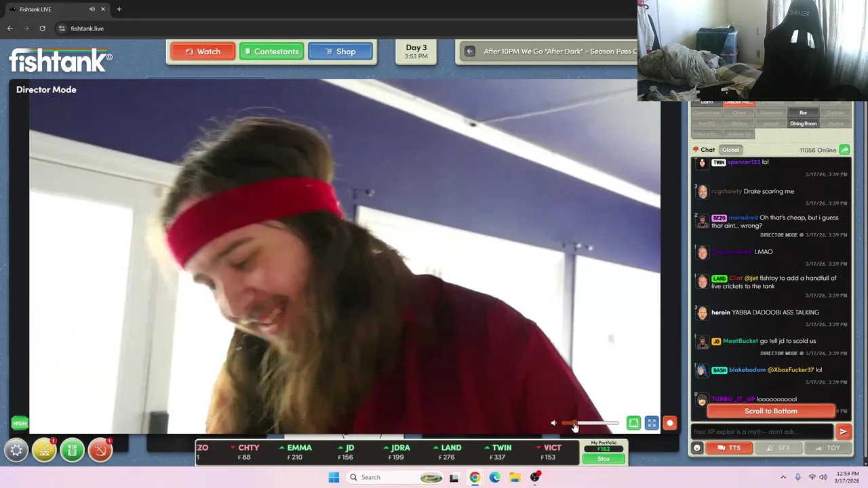
Task: Select the LAND stock ticker
Action: (x=447, y=453)
